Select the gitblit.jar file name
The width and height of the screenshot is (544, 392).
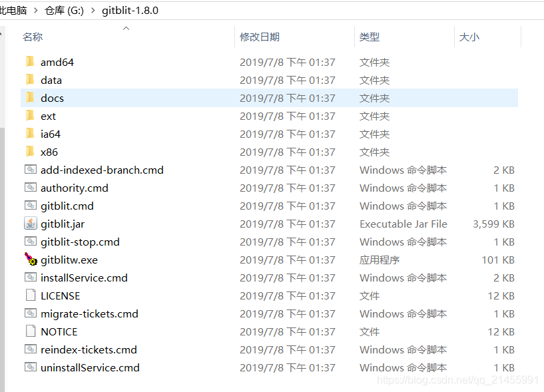pos(63,224)
